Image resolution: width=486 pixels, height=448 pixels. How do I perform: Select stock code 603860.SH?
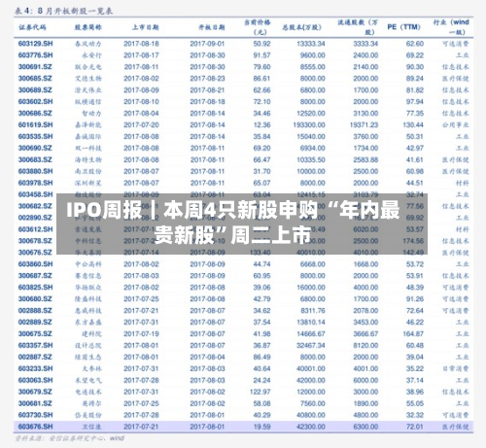click(x=35, y=264)
